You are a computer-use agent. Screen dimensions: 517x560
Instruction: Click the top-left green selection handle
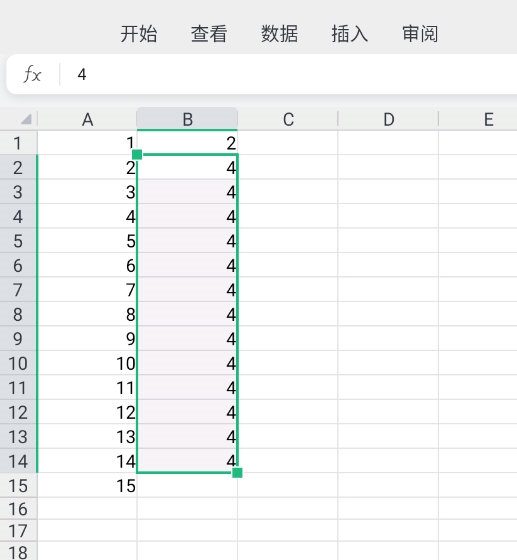coord(137,155)
